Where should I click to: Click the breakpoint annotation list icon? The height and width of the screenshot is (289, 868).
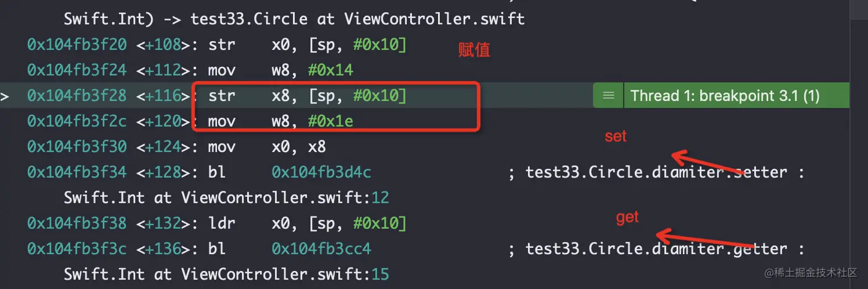pos(608,96)
